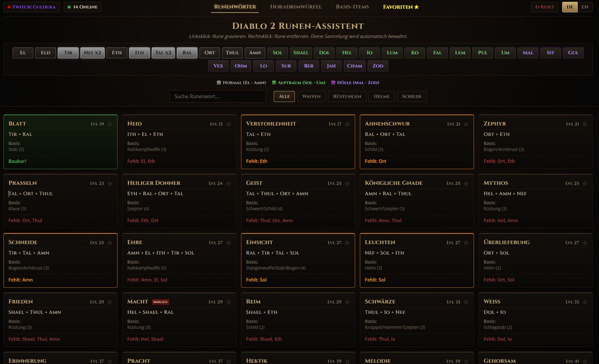Open the Twitch: Gulduka link
The height and width of the screenshot is (364, 599).
coord(31,7)
